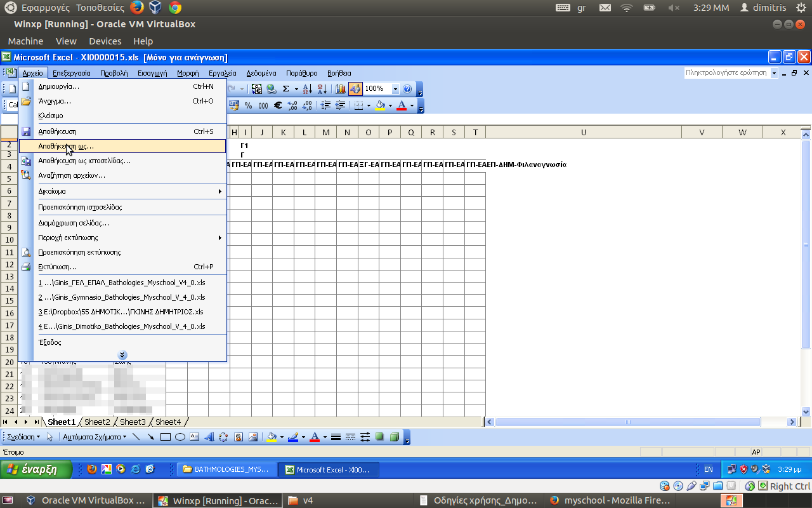Screen dimensions: 812x508
Task: Expand Περιοχή εκτύπωσης submenu
Action: [x=122, y=237]
